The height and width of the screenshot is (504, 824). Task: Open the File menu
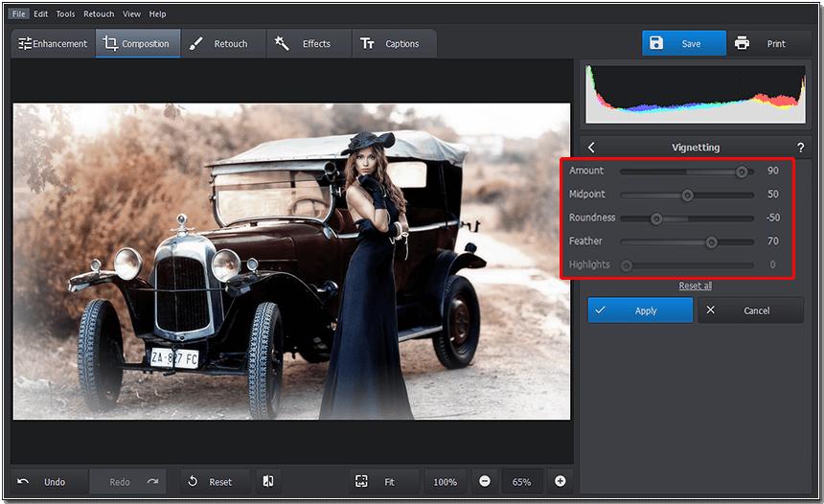pyautogui.click(x=18, y=14)
